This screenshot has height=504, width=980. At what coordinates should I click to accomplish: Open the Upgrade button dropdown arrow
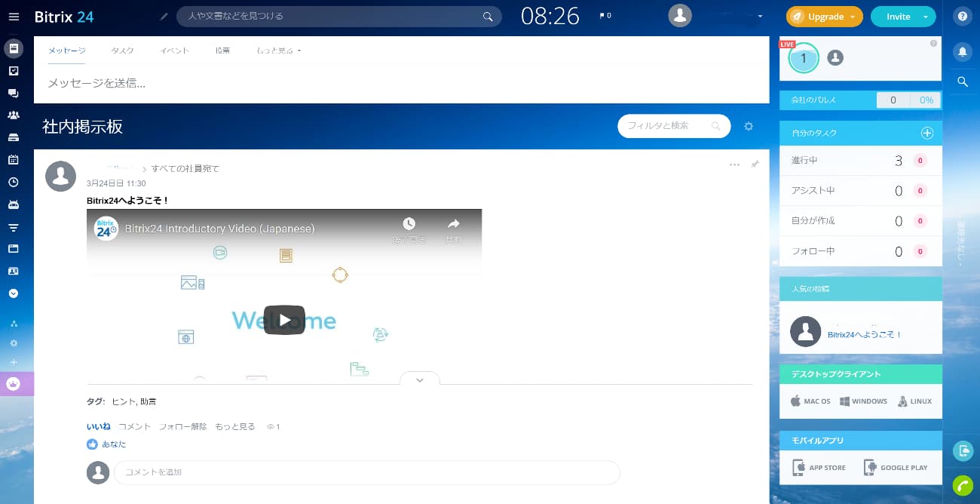click(852, 17)
